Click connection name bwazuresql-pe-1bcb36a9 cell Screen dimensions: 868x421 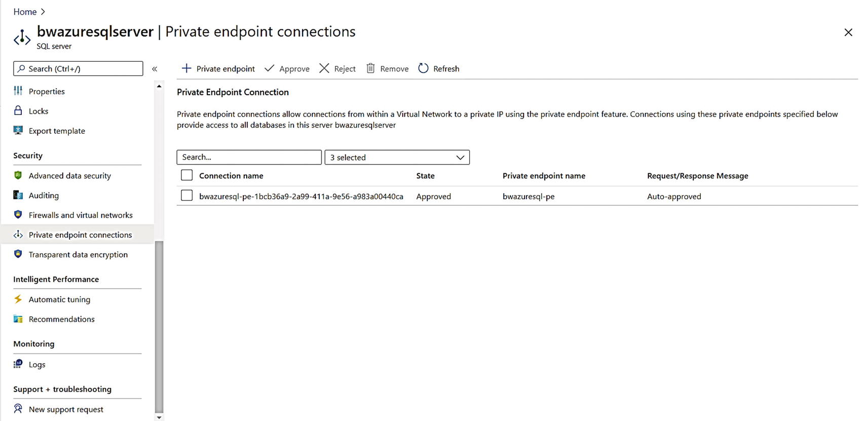[301, 196]
